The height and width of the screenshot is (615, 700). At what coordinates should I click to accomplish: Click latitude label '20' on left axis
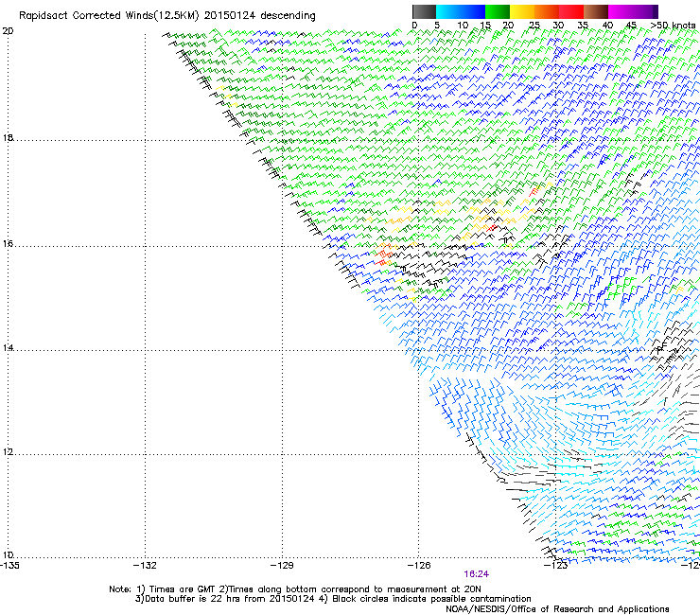pos(8,31)
